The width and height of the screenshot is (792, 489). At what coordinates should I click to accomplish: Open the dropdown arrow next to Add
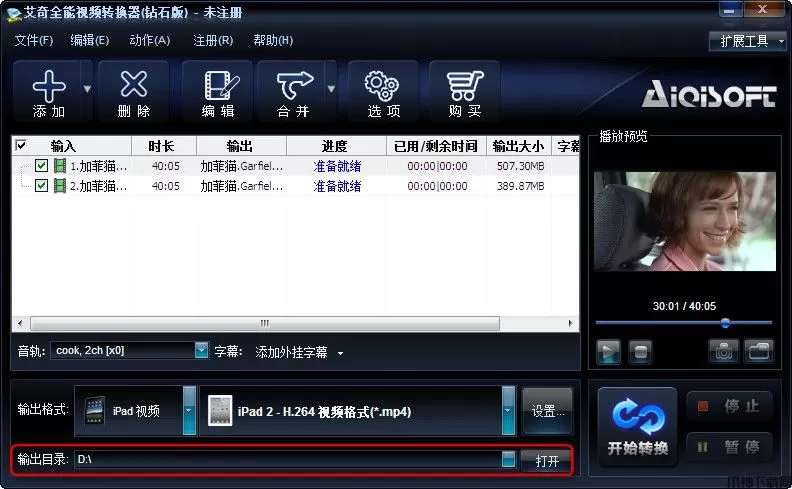(x=87, y=89)
